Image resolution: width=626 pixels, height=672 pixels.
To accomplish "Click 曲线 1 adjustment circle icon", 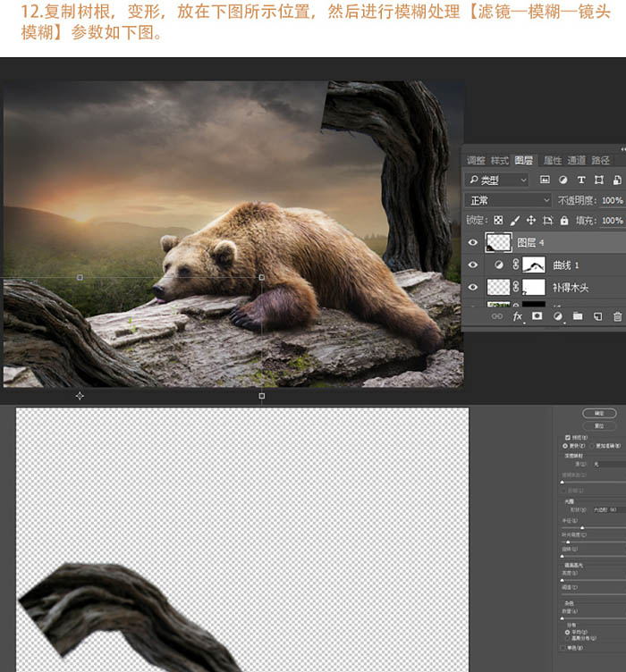I will tap(499, 265).
